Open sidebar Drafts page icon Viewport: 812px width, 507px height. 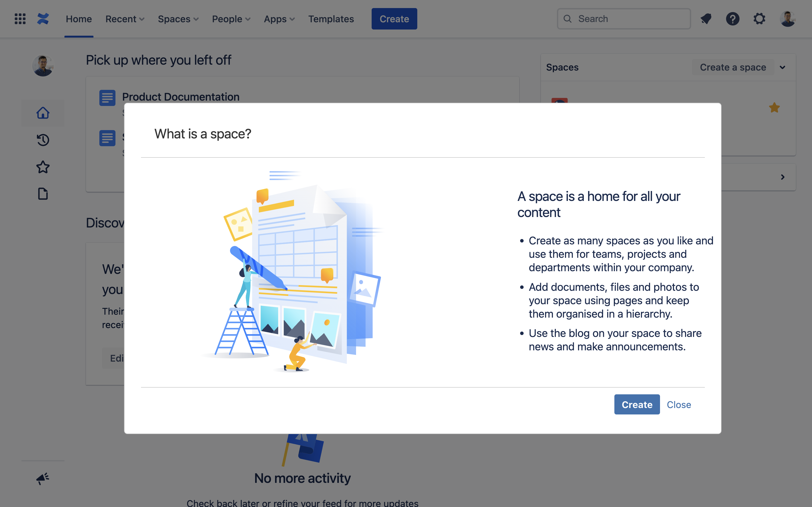coord(43,194)
